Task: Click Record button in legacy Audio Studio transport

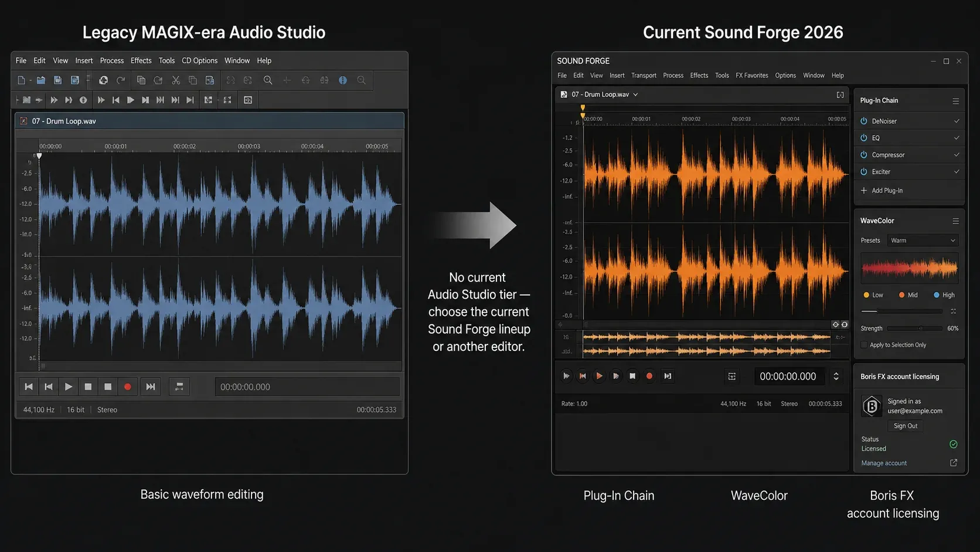Action: 128,387
